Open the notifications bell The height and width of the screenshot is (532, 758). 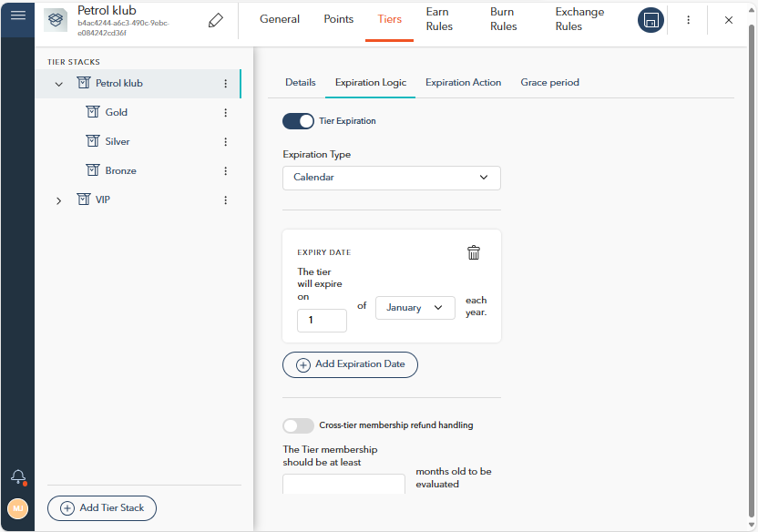(x=18, y=477)
